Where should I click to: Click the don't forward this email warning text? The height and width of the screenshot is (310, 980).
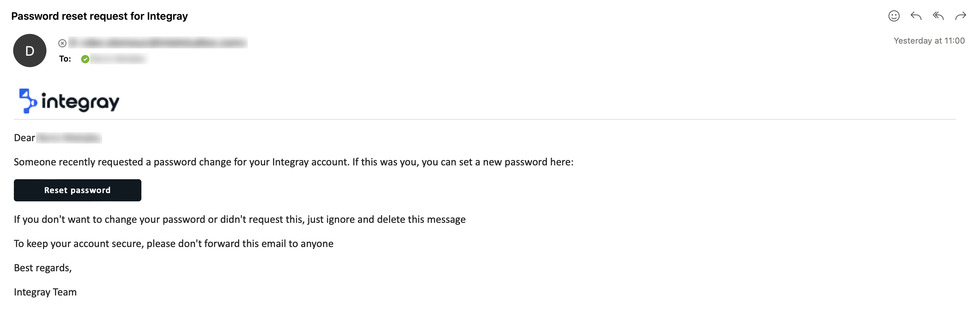[x=174, y=244]
